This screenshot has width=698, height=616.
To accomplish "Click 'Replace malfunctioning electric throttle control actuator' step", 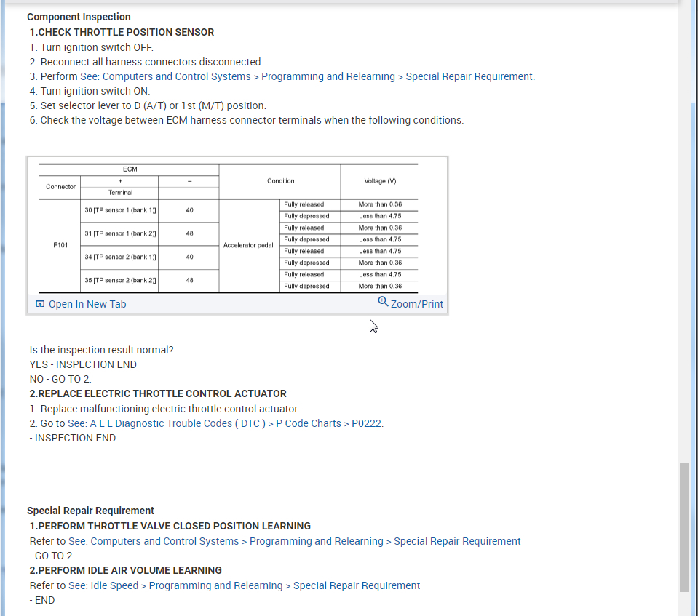I will point(164,409).
